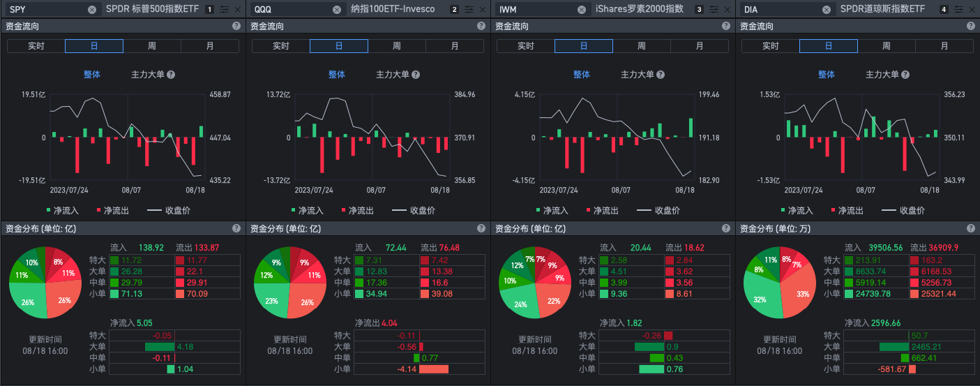The image size is (980, 386).
Task: Click SPY 小单 inflow value 71.13
Action: click(x=132, y=293)
